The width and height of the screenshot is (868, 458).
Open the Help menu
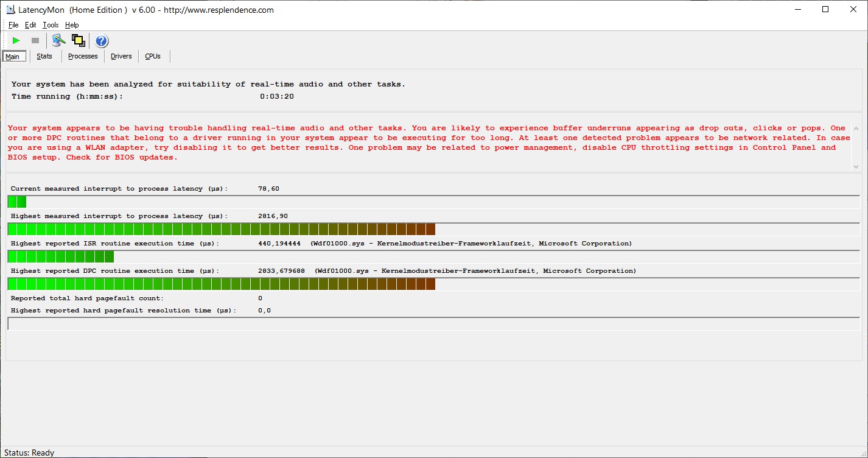tap(72, 25)
